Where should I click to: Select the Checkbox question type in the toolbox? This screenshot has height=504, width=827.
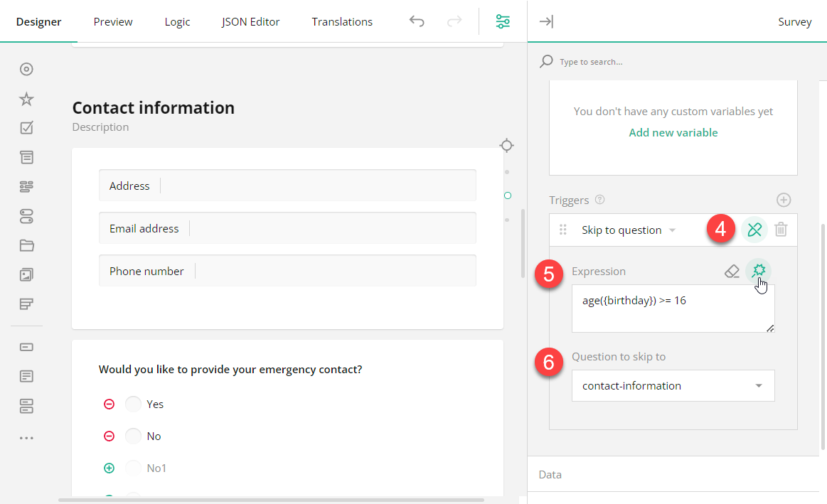(x=26, y=128)
